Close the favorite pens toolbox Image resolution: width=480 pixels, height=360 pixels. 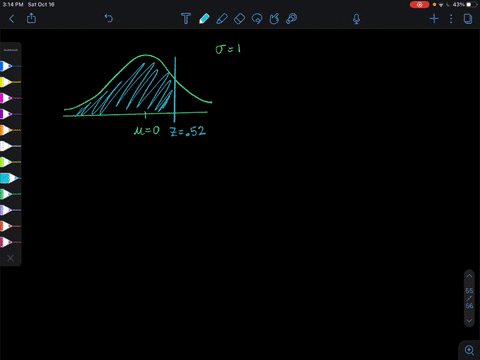[x=10, y=258]
